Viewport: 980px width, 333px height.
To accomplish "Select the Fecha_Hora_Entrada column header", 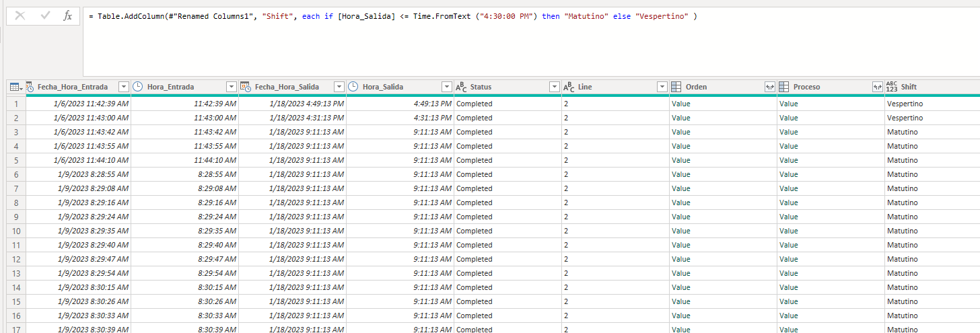I will pos(73,87).
